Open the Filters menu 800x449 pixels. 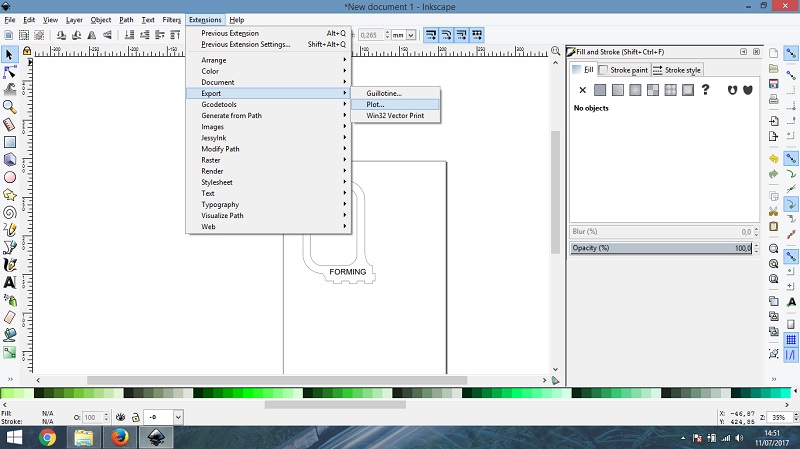coord(172,20)
